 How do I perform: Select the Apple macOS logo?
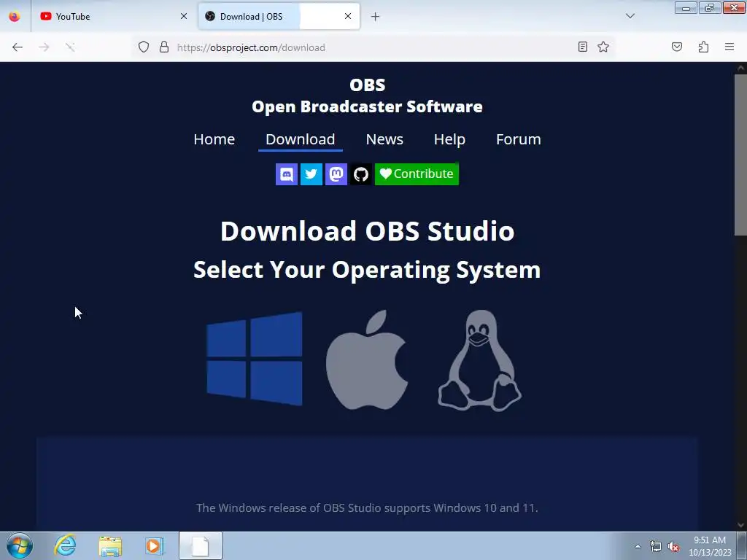click(367, 359)
